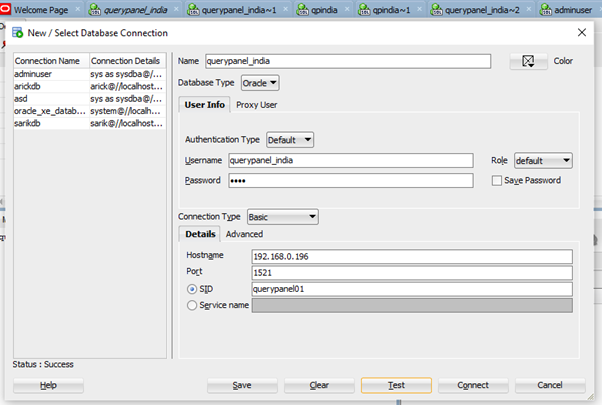The image size is (602, 405).
Task: Click the Help button
Action: tap(48, 385)
